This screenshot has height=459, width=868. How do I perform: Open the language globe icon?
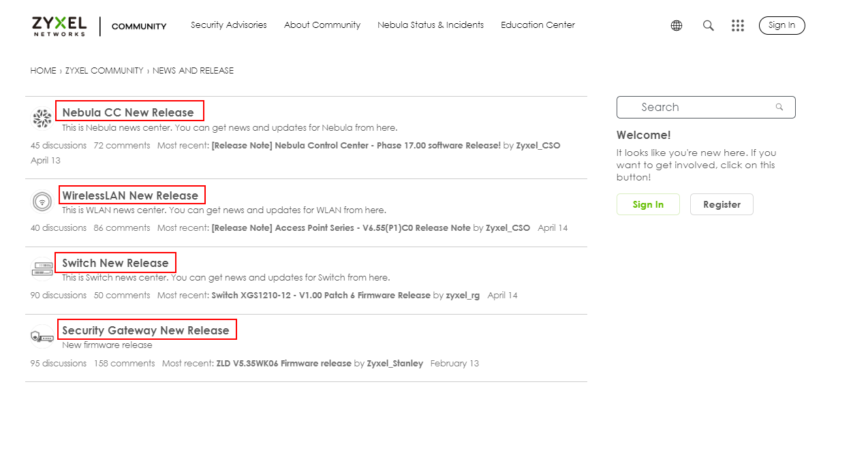[677, 25]
